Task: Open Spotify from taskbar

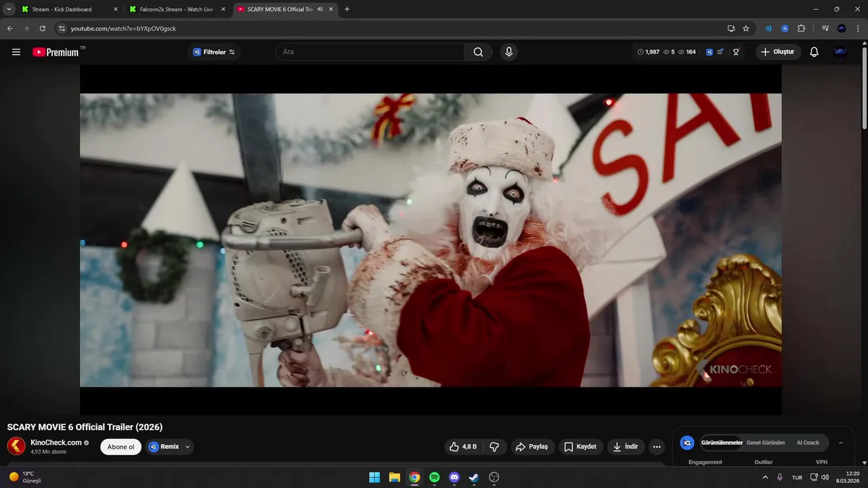Action: point(435,477)
